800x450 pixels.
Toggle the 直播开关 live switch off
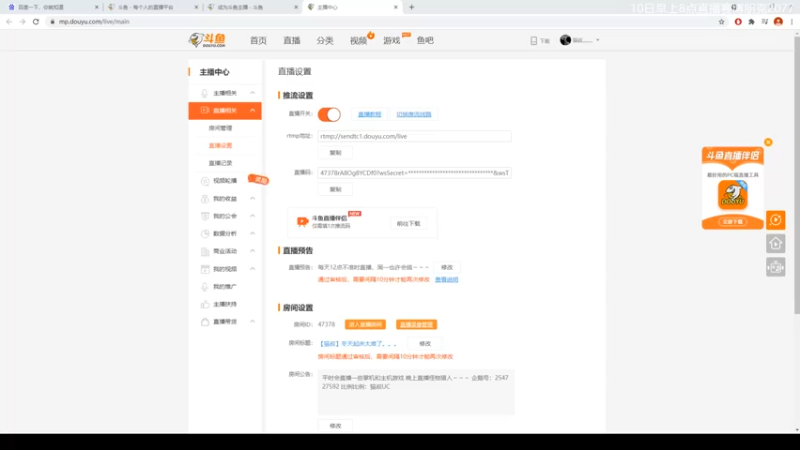tap(329, 114)
